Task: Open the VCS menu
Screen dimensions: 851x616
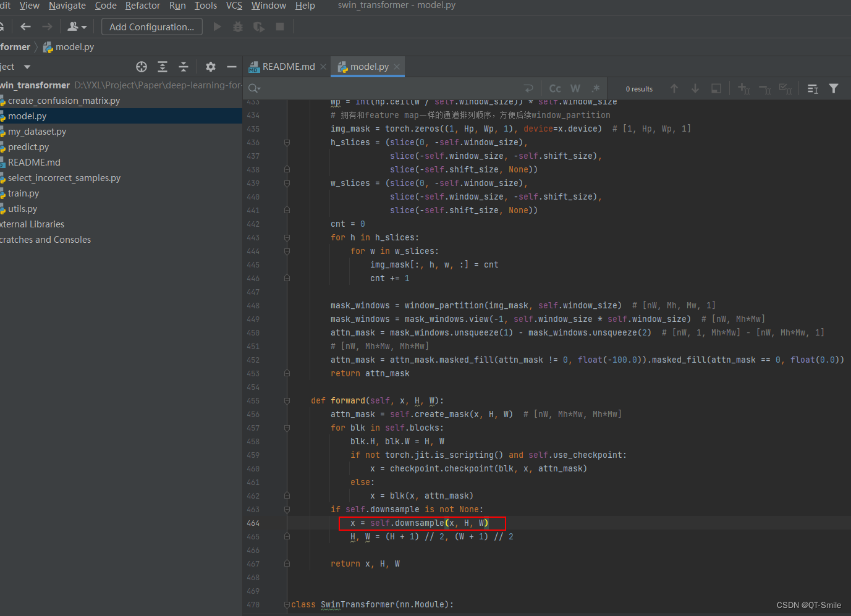Action: coord(234,6)
